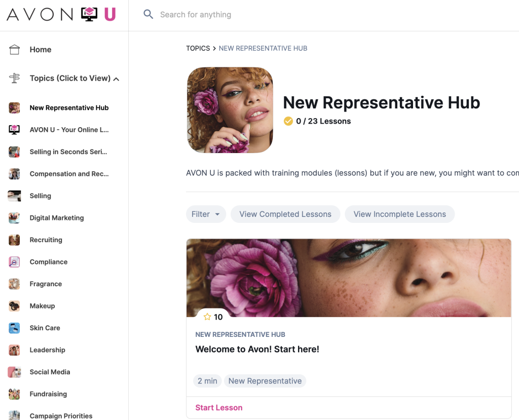Open the Compliance topic
This screenshot has height=420, width=519.
49,262
